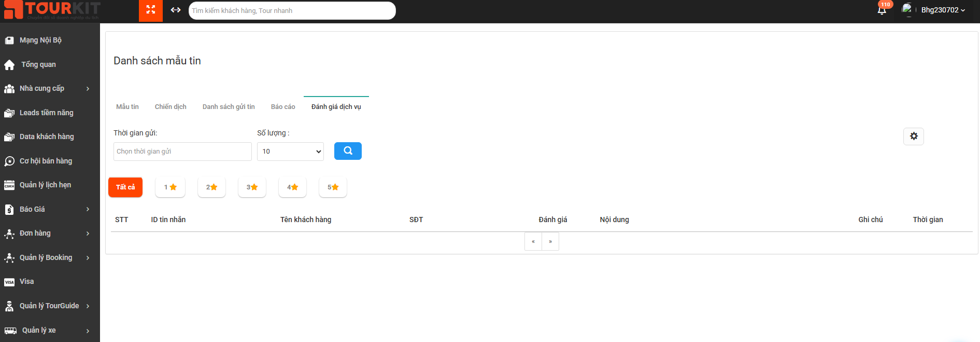Click the Tên khách hàng column header
Image resolution: width=980 pixels, height=342 pixels.
306,220
